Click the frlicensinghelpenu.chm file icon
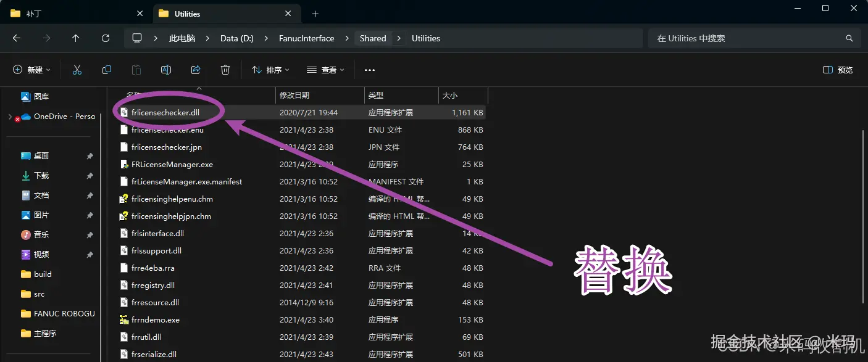868x362 pixels. point(124,199)
